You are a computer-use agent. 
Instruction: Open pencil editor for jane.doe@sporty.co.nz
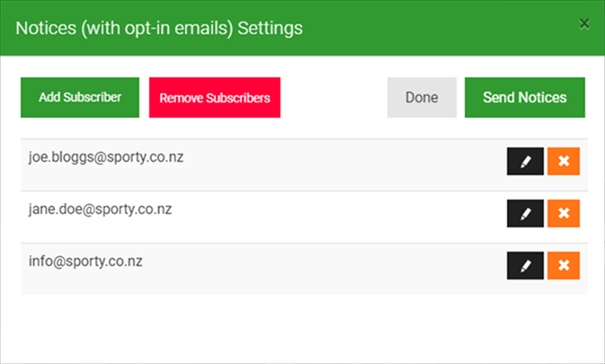coord(525,213)
